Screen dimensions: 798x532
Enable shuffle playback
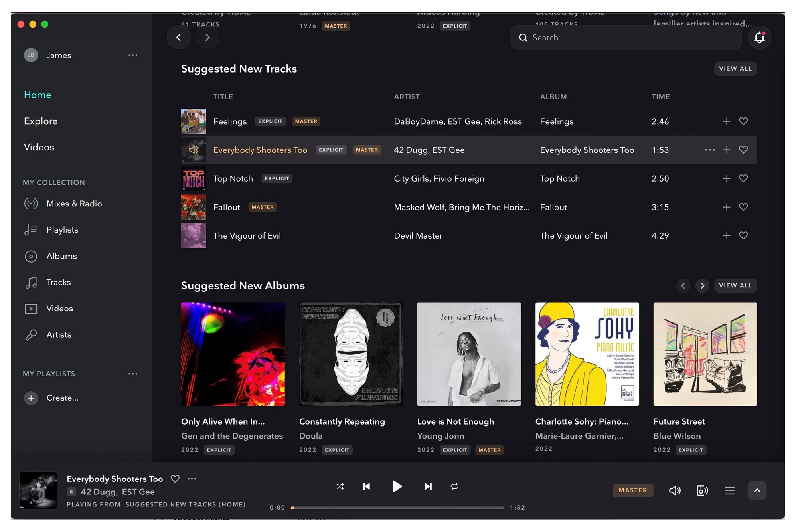(x=340, y=487)
